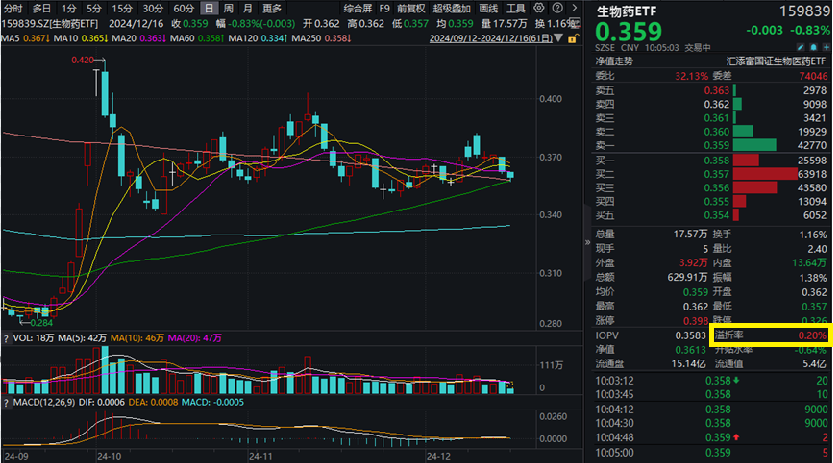Switch to the 分时 intraday chart
The image size is (833, 463).
coord(13,8)
